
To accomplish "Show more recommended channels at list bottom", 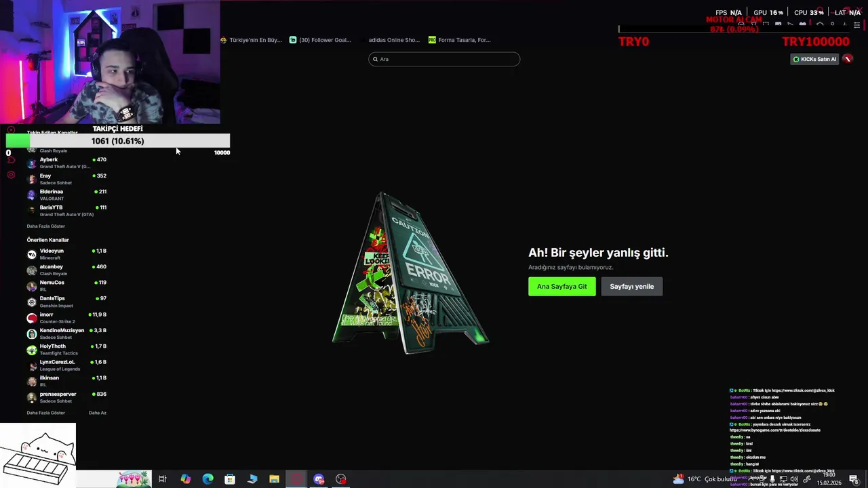I will (x=46, y=413).
